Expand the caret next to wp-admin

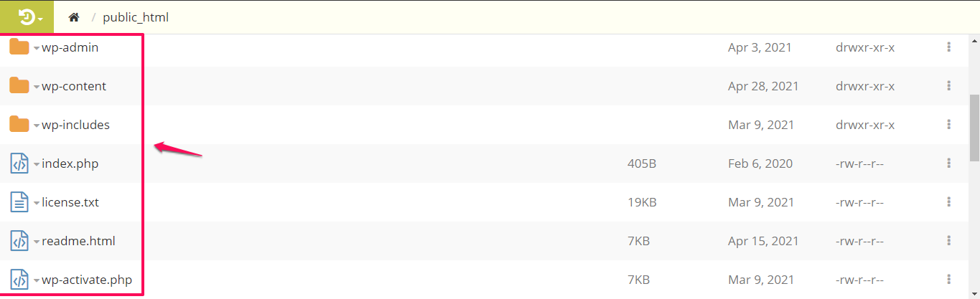[37, 49]
